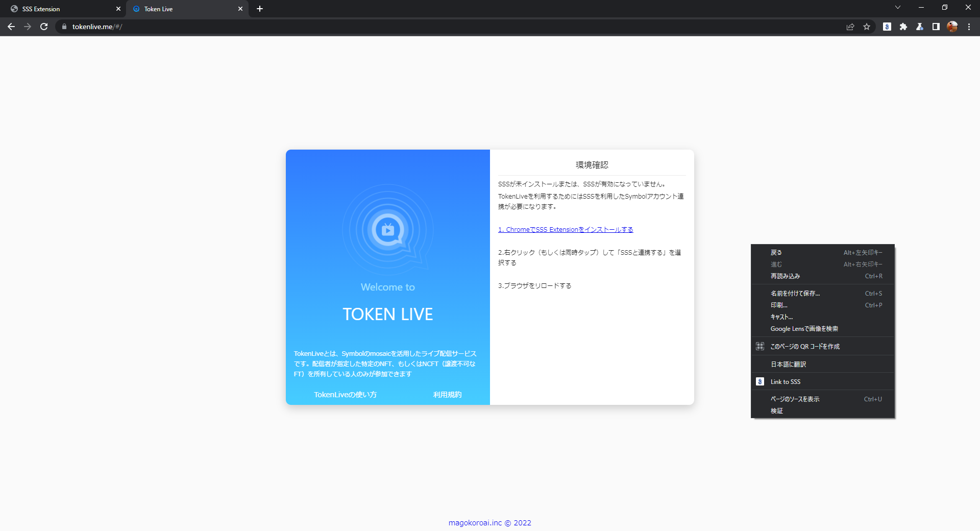
Task: Click the 3.ブラウザをリロードする step text
Action: tap(535, 286)
